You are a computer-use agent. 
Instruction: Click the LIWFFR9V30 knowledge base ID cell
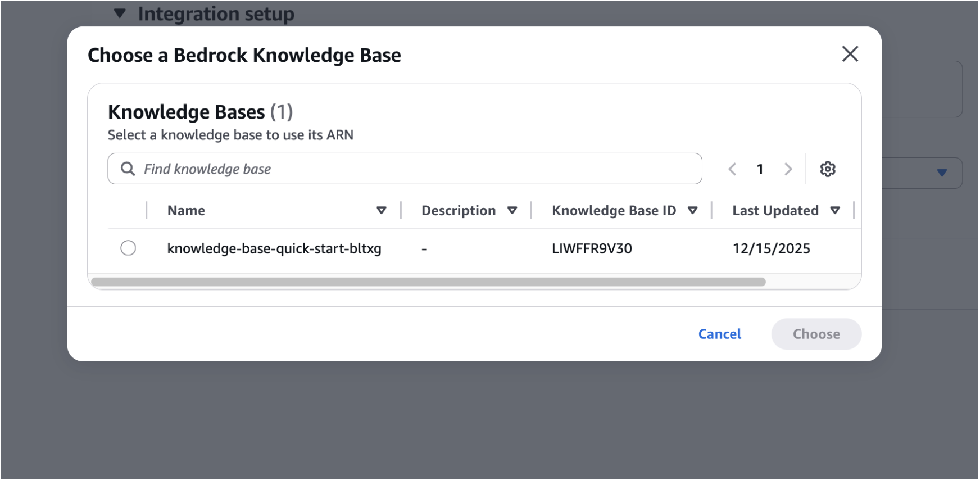(592, 248)
